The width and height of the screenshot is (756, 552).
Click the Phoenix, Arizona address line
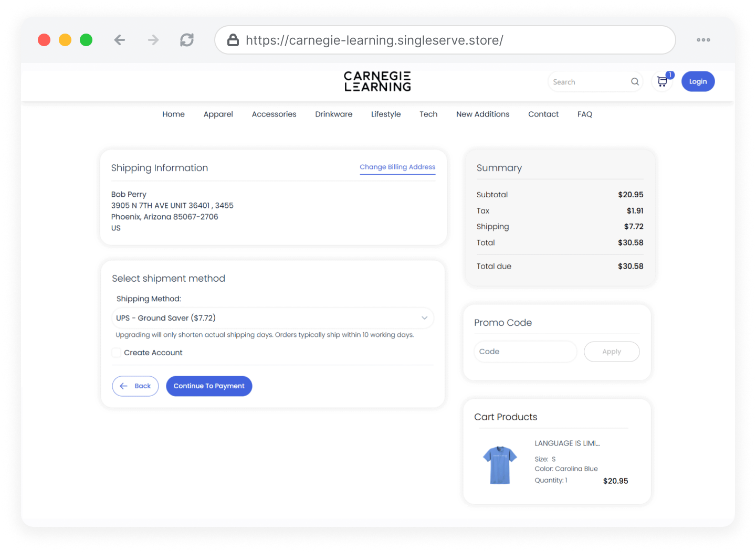tap(164, 217)
